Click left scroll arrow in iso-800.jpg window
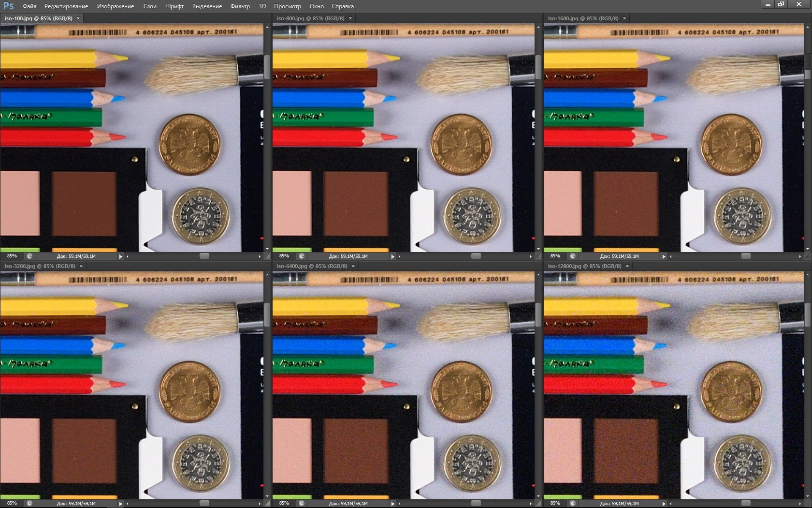The height and width of the screenshot is (508, 812). (400, 256)
